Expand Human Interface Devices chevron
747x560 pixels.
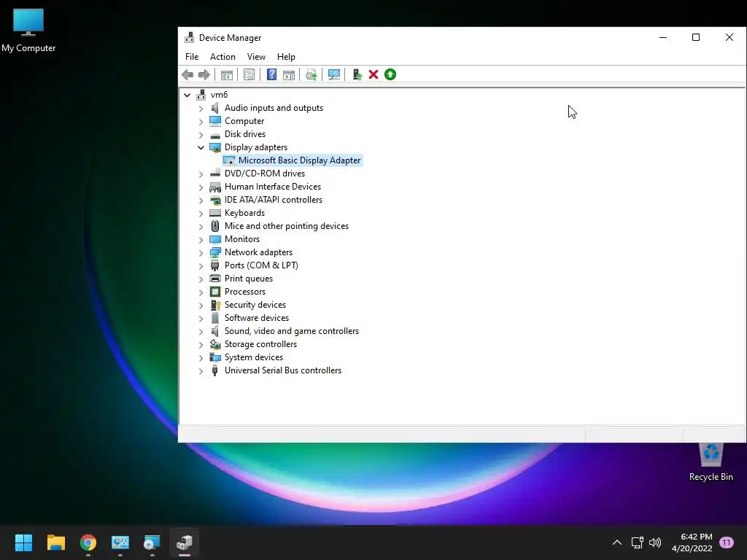pos(201,187)
